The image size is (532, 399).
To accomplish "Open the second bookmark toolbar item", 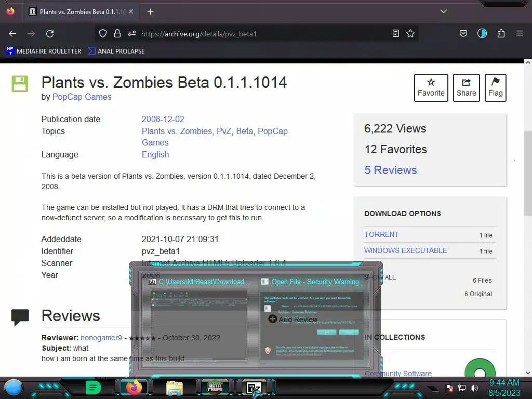I will (x=116, y=51).
